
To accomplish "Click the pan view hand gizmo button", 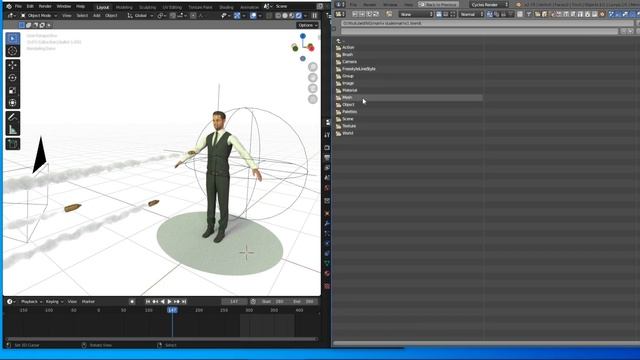I will coord(313,78).
